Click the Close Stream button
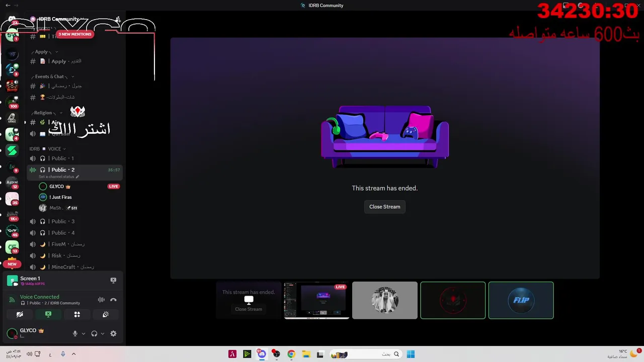Screen dimensions: 644x362 point(384,207)
